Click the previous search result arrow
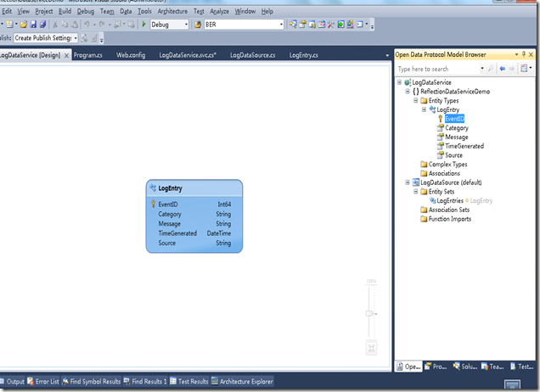 (503, 69)
